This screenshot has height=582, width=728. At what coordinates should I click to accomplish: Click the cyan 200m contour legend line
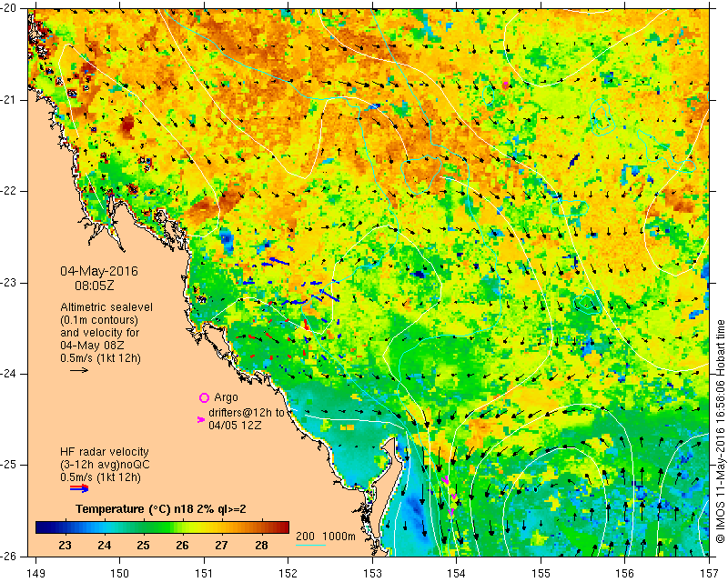tap(310, 545)
